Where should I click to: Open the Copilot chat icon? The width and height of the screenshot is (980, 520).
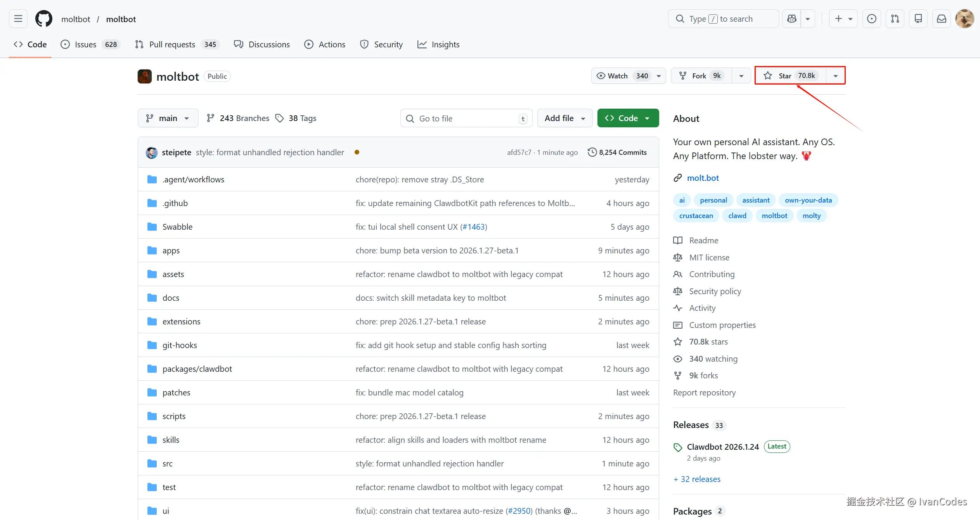(x=792, y=19)
